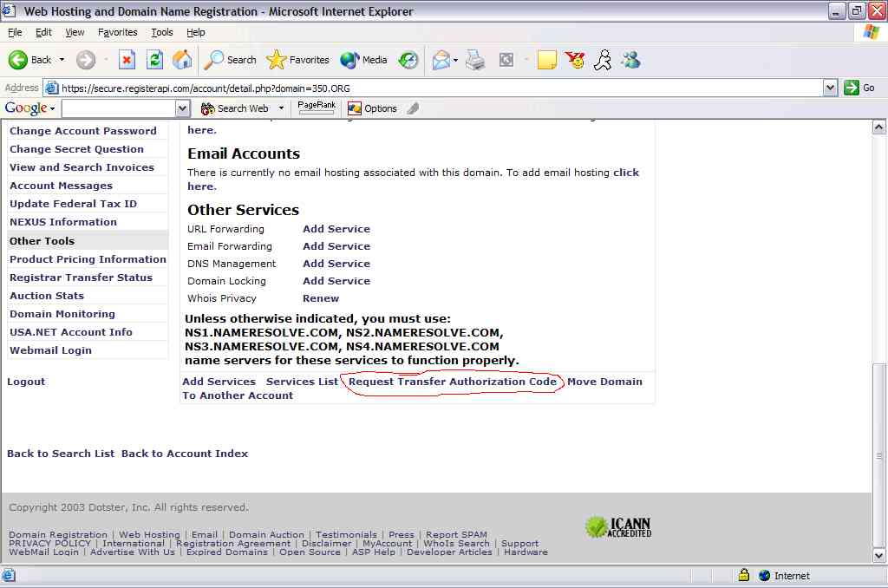The height and width of the screenshot is (588, 888).
Task: Open the Edit menu
Action: (43, 32)
